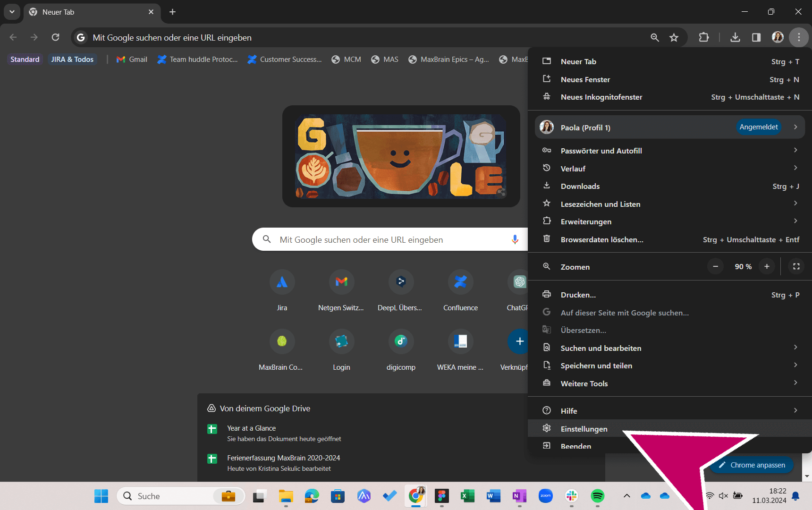Open Downloads from the Chrome menu

(670, 186)
